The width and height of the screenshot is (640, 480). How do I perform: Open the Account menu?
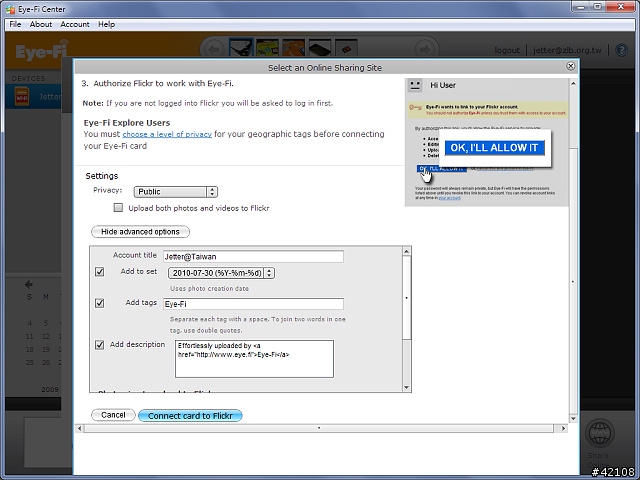pos(75,24)
